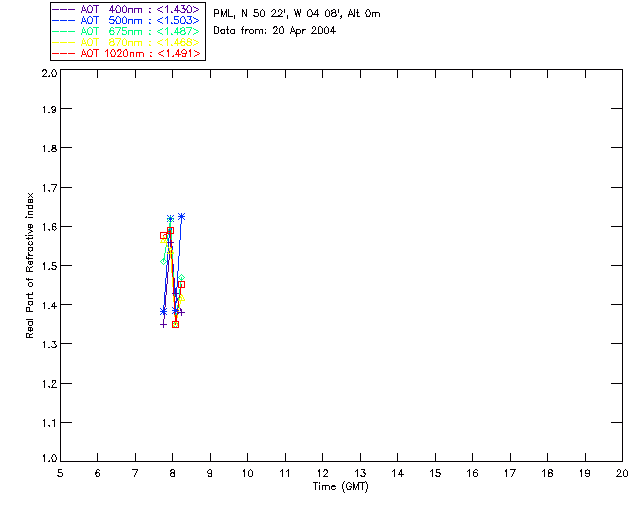Click the x-axis tick label 18

[x=547, y=473]
